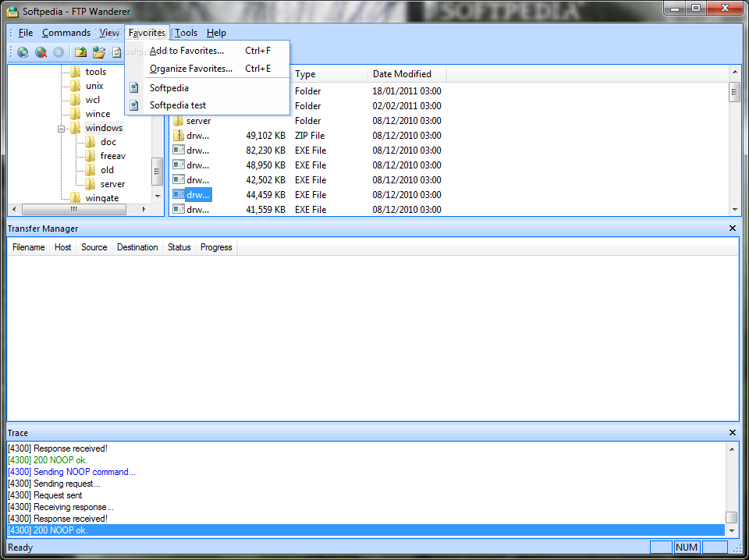
Task: Click the NUM indicator in status bar
Action: click(x=687, y=547)
